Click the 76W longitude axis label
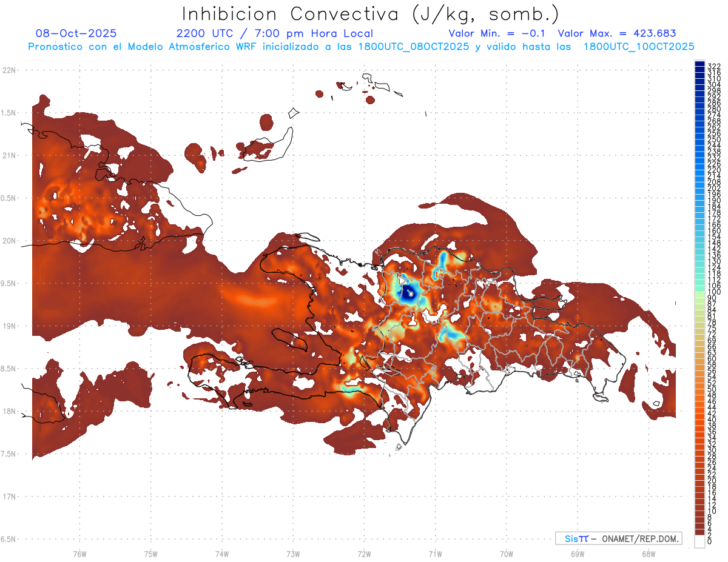This screenshot has width=728, height=562. pos(79,553)
